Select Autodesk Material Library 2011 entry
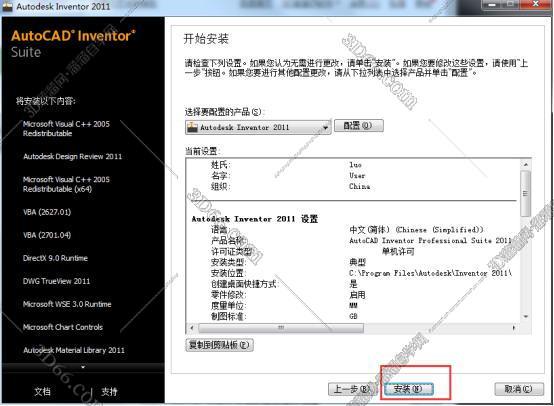 coord(74,350)
